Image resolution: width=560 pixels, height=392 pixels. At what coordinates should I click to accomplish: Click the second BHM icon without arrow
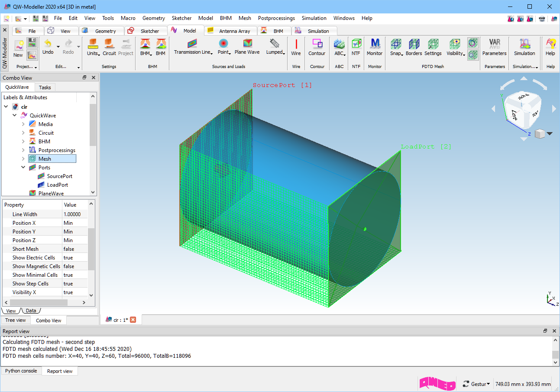coord(161,47)
